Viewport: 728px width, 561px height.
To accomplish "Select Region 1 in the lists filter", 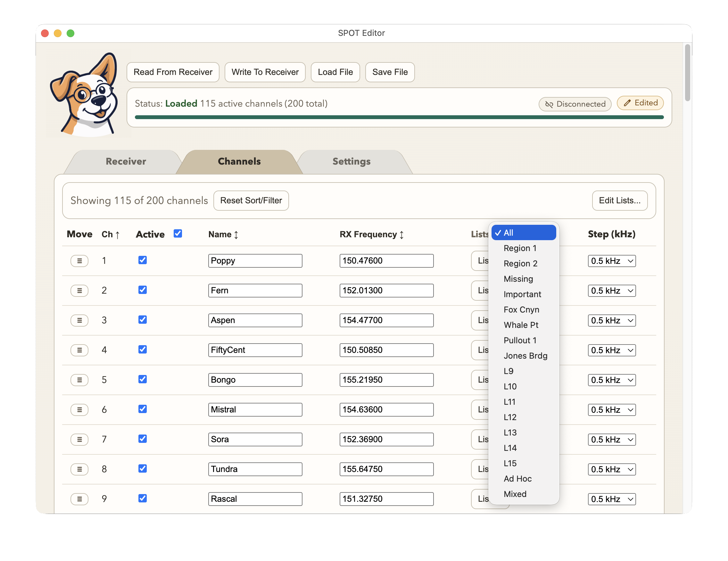I will click(524, 248).
